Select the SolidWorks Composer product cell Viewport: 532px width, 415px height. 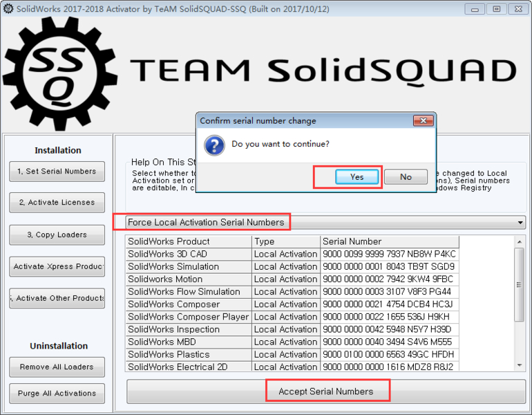189,304
